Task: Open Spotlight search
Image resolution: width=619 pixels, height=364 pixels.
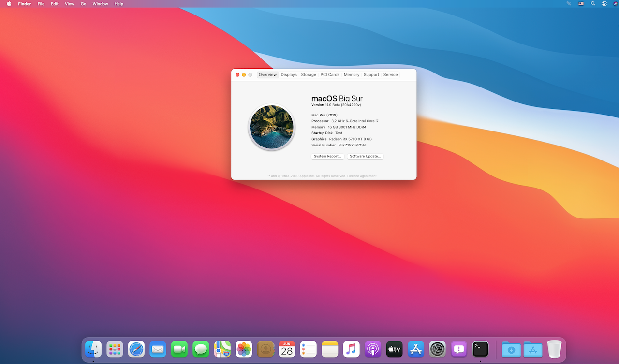Action: pos(593,4)
